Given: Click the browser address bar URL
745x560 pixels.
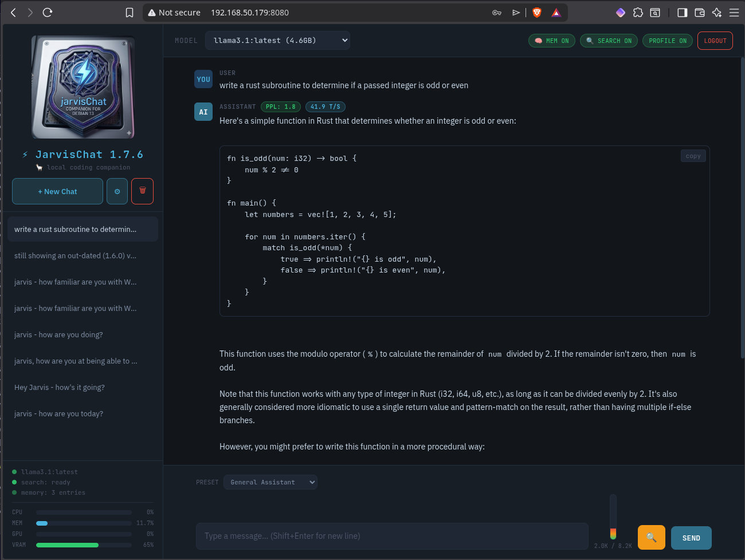Looking at the screenshot, I should tap(250, 13).
